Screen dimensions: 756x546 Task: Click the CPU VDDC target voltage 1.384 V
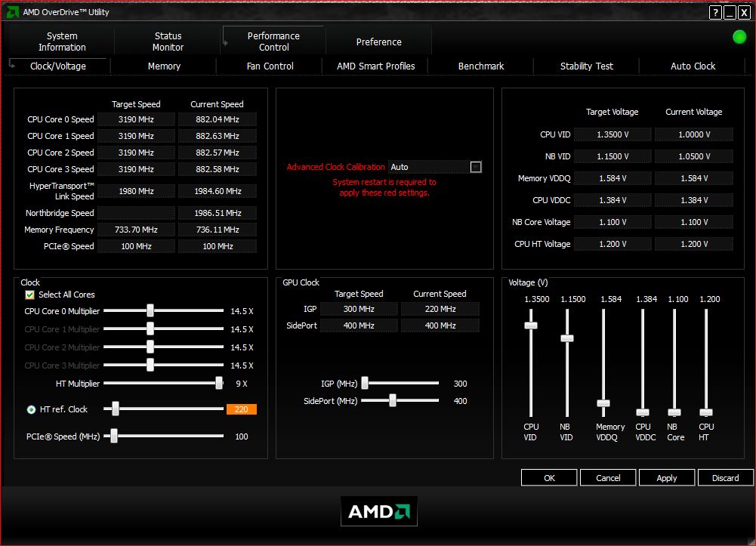(x=613, y=200)
